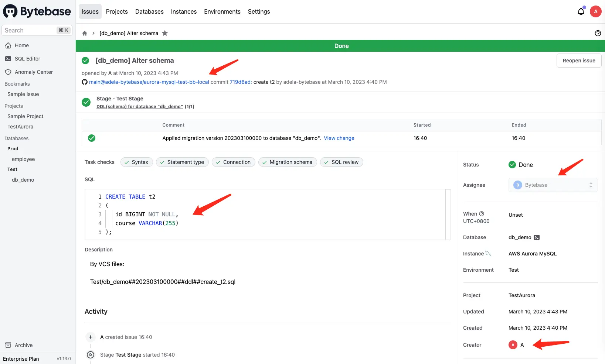Image resolution: width=605 pixels, height=364 pixels.
Task: Switch to the Environments tab
Action: [x=222, y=11]
